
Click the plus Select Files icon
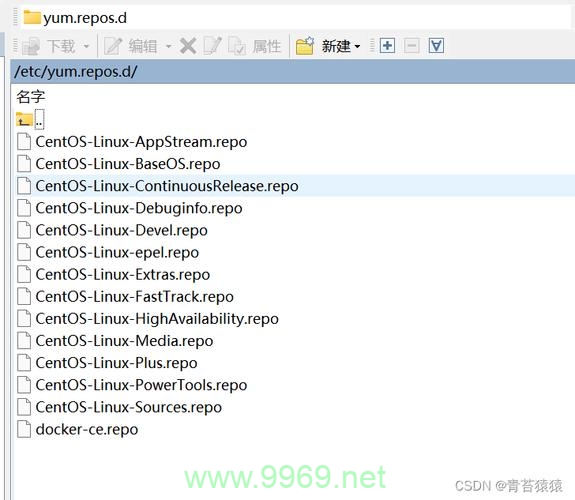tap(387, 46)
